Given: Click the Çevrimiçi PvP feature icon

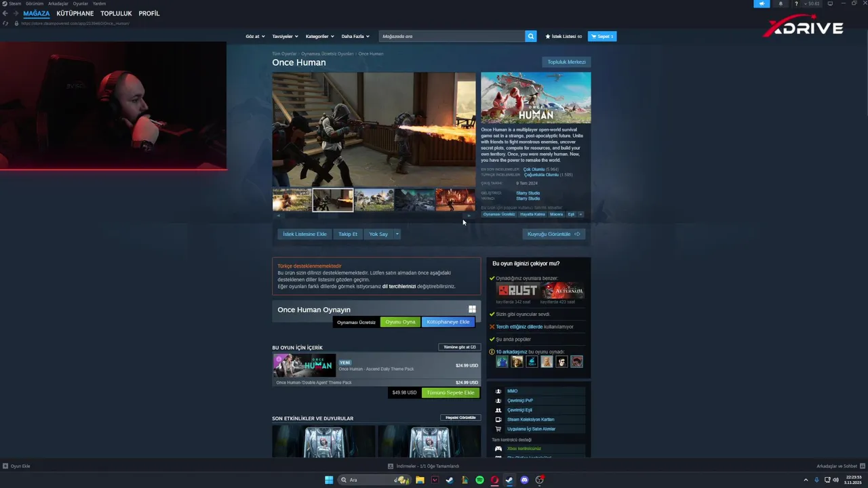Looking at the screenshot, I should pyautogui.click(x=498, y=401).
